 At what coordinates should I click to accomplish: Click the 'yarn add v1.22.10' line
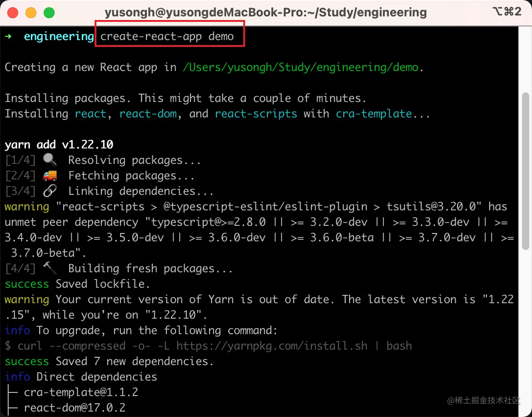point(59,145)
